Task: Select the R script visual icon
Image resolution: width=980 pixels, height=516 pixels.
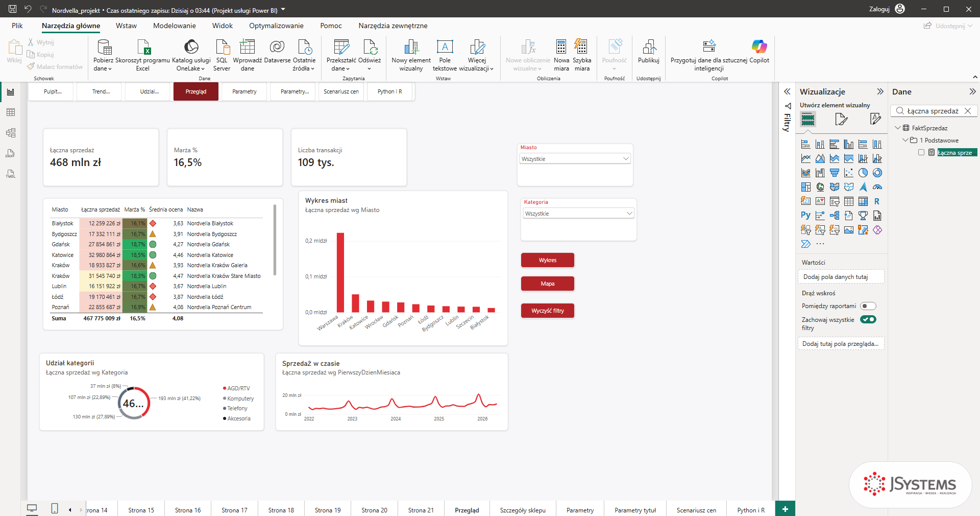Action: point(877,201)
